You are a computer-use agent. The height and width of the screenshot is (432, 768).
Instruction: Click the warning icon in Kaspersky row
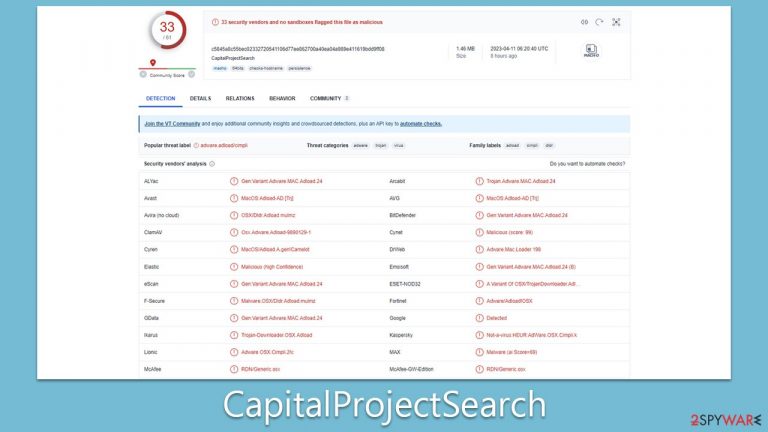(x=480, y=335)
